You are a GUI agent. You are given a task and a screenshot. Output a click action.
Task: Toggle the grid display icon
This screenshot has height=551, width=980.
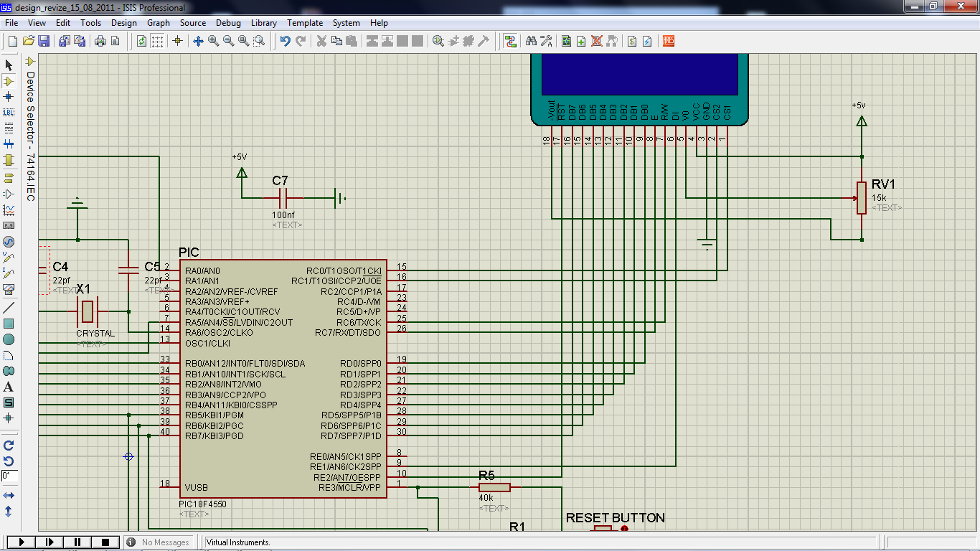coord(157,41)
